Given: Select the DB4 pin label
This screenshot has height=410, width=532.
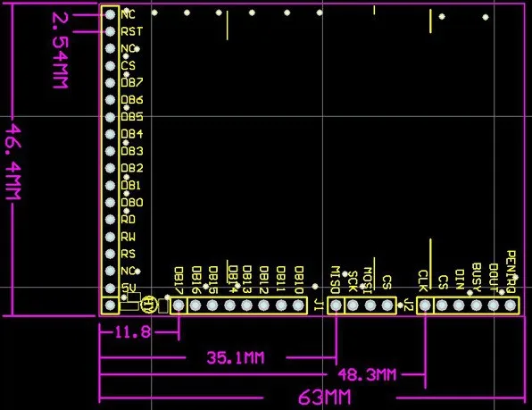Looking at the screenshot, I should click(x=131, y=134).
